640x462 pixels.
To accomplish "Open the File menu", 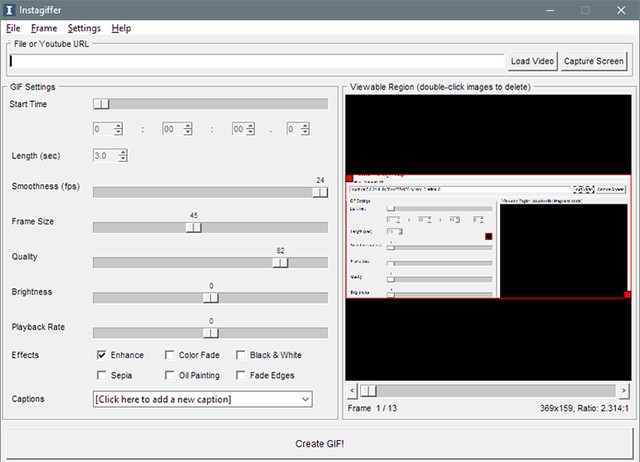I will (13, 28).
